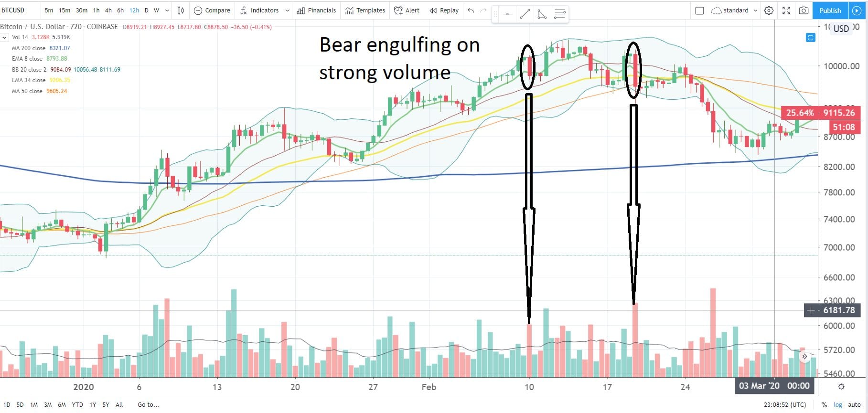
Task: Expand the Indicators favorites dropdown arrow
Action: coord(287,11)
